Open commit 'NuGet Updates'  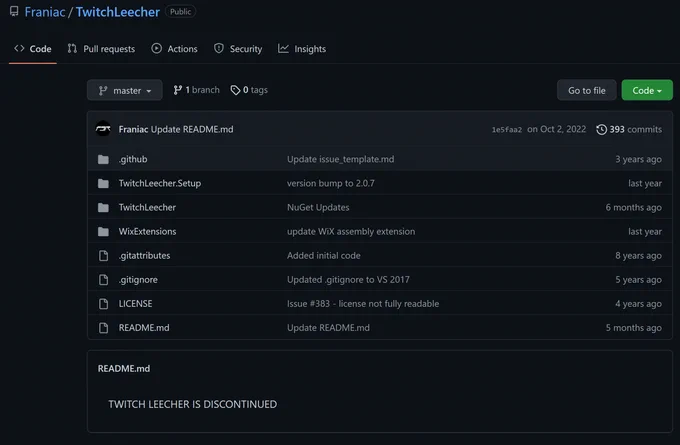click(x=318, y=207)
